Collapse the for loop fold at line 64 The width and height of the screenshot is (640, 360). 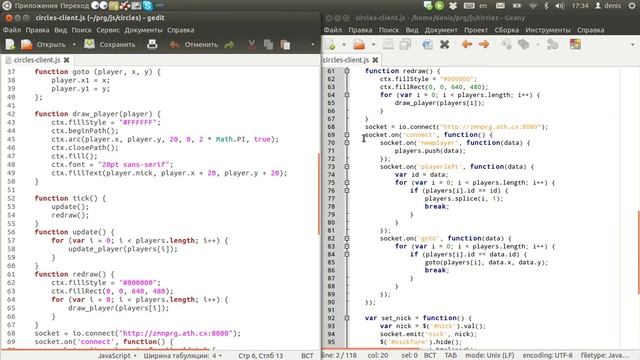[x=347, y=95]
